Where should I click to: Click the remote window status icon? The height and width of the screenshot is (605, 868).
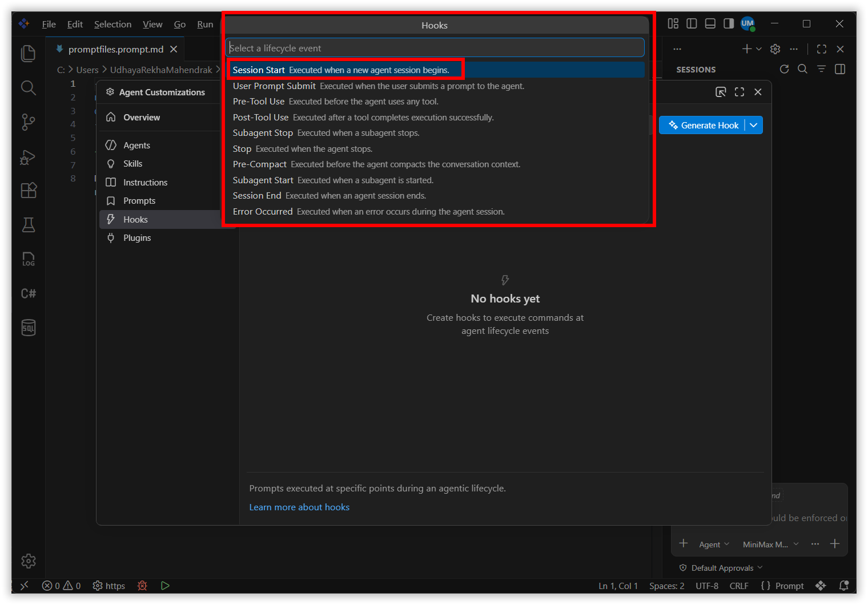coord(24,586)
